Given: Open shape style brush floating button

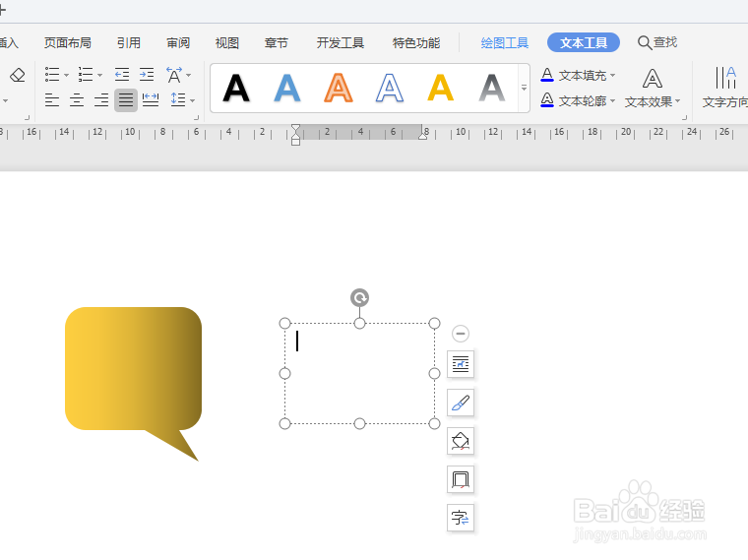Looking at the screenshot, I should [461, 403].
